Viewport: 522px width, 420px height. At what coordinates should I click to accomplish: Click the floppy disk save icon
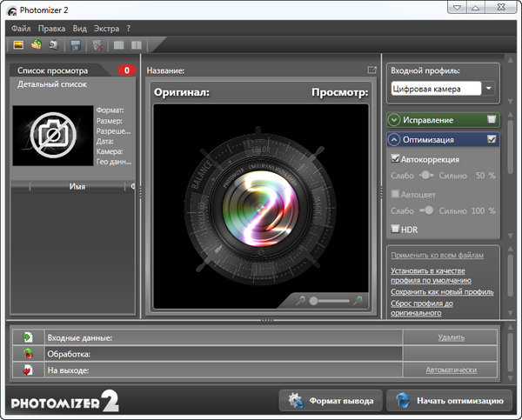pyautogui.click(x=76, y=45)
